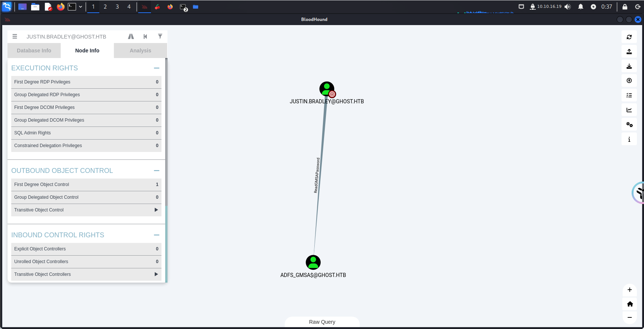Screen dimensions: 644x329
Task: Click the About info icon
Action: point(629,139)
